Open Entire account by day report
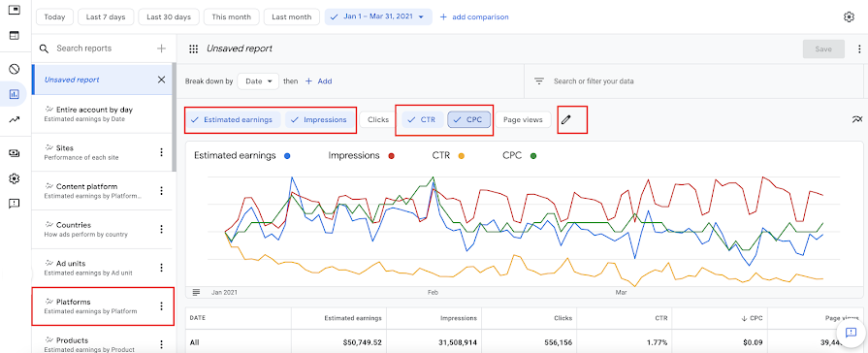The width and height of the screenshot is (868, 353). [103, 114]
